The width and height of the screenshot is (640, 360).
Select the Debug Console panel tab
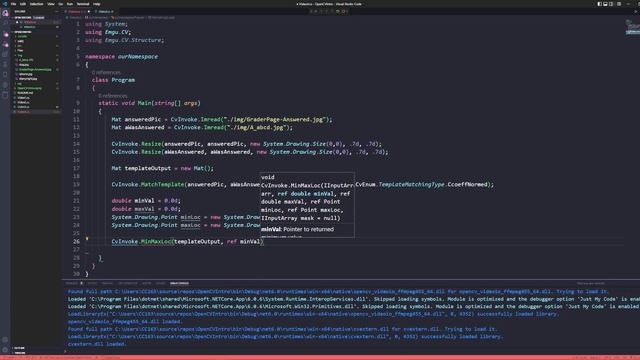179,283
